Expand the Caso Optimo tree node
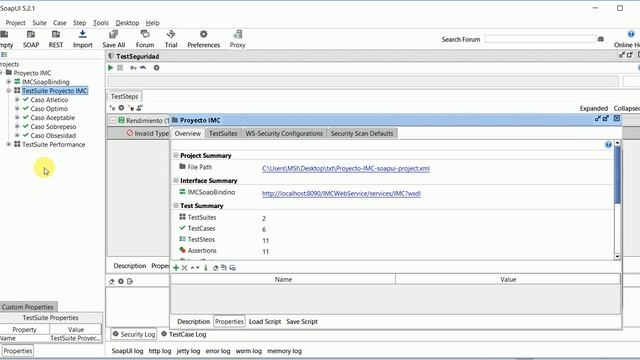 pos(17,109)
